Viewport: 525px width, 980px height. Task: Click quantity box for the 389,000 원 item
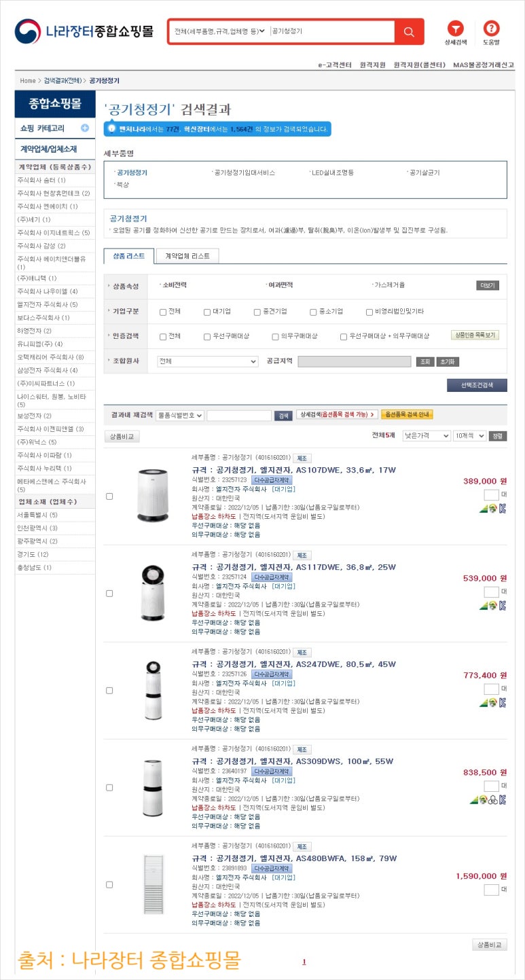point(491,495)
